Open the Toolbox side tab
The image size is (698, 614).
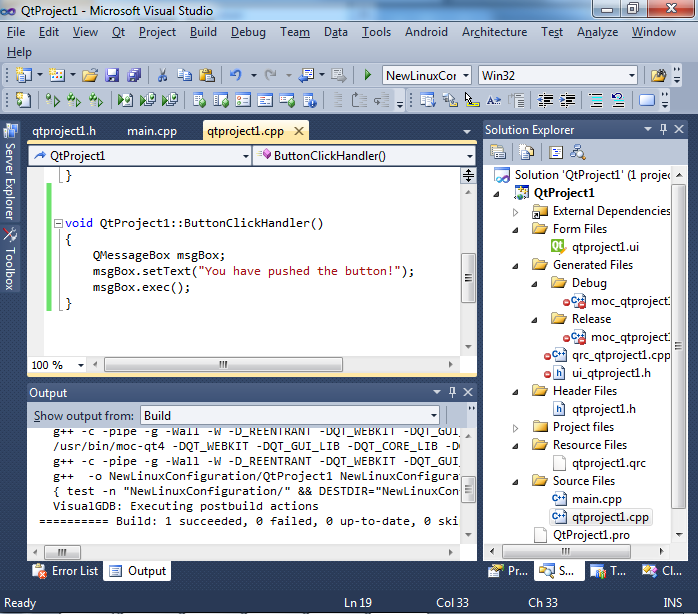(x=10, y=259)
